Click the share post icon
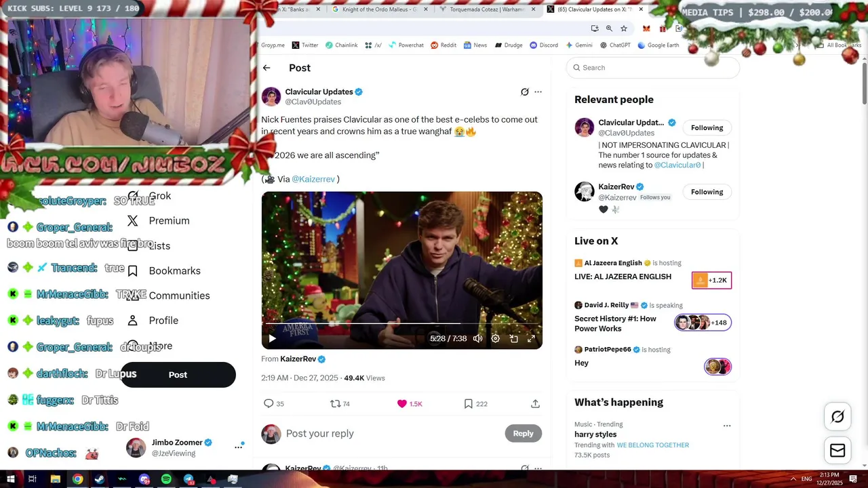 (535, 403)
